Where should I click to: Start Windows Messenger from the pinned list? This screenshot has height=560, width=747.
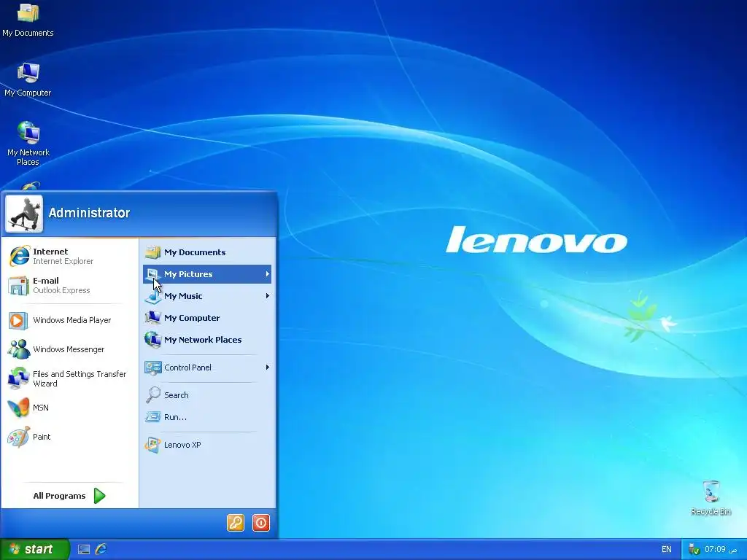69,349
